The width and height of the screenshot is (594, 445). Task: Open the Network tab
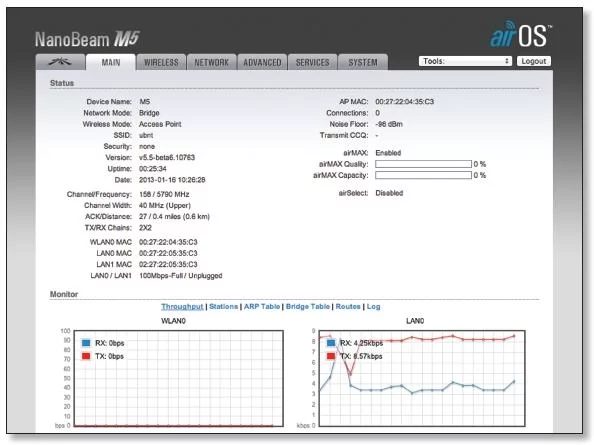(x=211, y=62)
